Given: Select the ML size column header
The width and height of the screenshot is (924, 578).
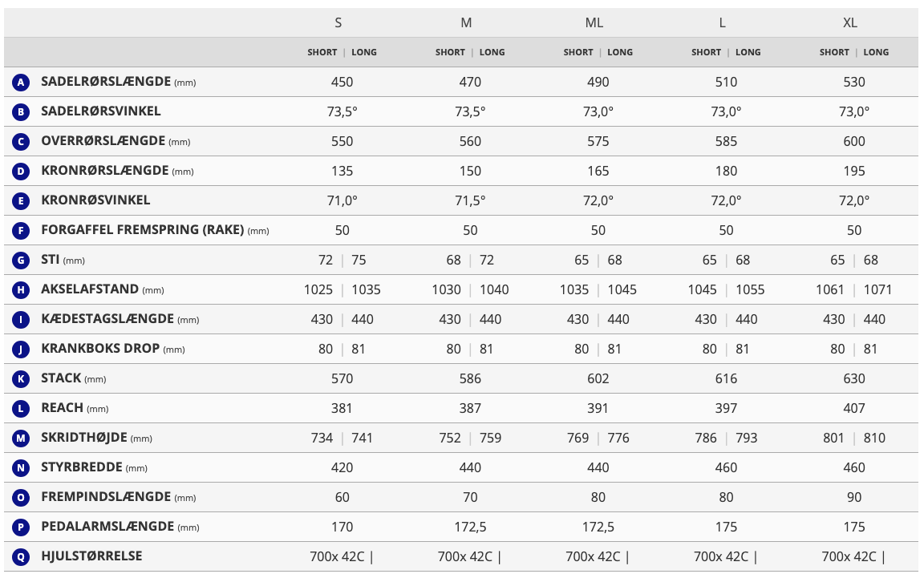Looking at the screenshot, I should point(594,22).
